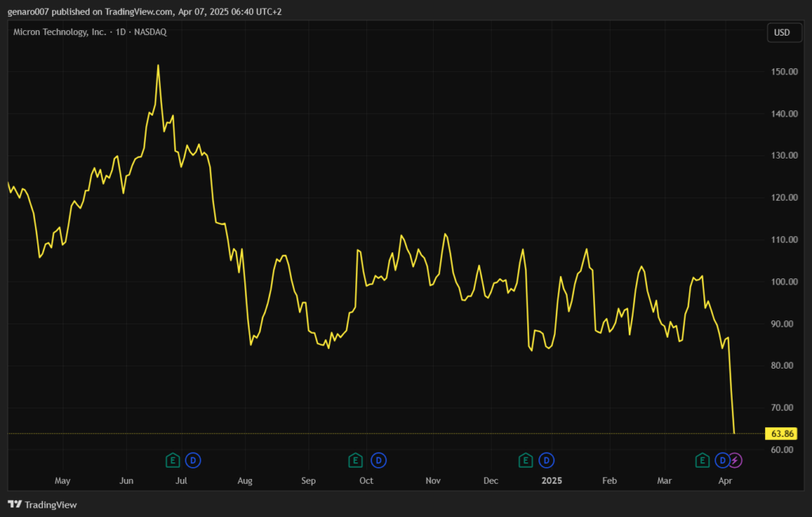Open the USD currency selector
This screenshot has height=517, width=812.
click(x=781, y=33)
